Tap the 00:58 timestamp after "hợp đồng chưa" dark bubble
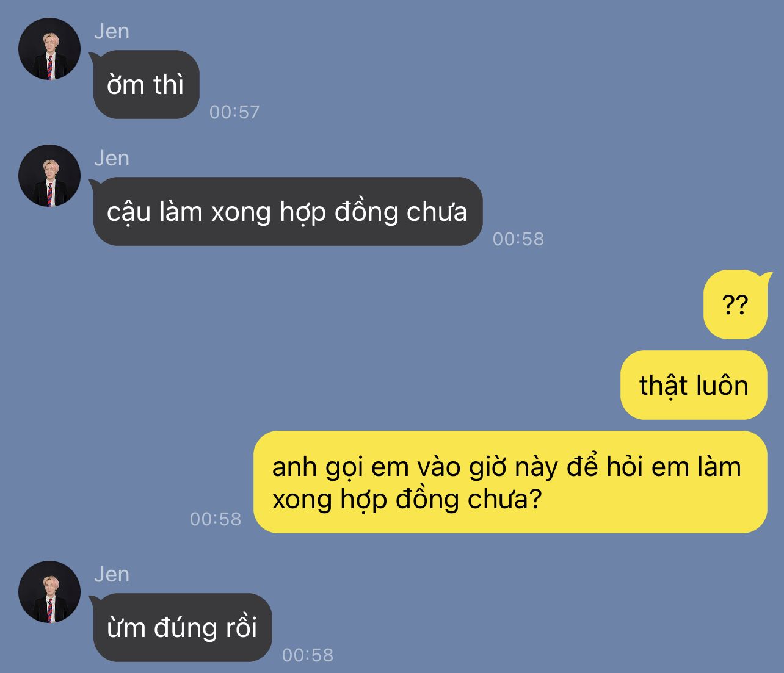The height and width of the screenshot is (673, 784). [x=518, y=239]
